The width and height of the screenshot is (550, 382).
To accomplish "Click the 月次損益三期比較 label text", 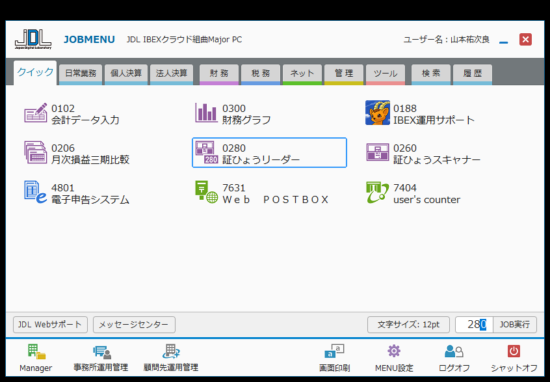I will click(x=90, y=160).
